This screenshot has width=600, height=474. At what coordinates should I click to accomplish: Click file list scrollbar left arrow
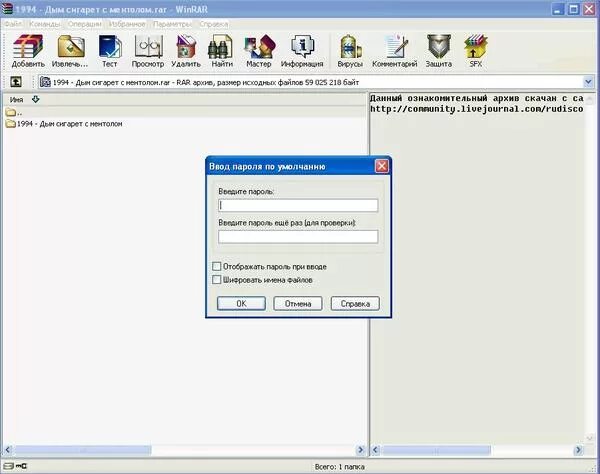coord(8,450)
